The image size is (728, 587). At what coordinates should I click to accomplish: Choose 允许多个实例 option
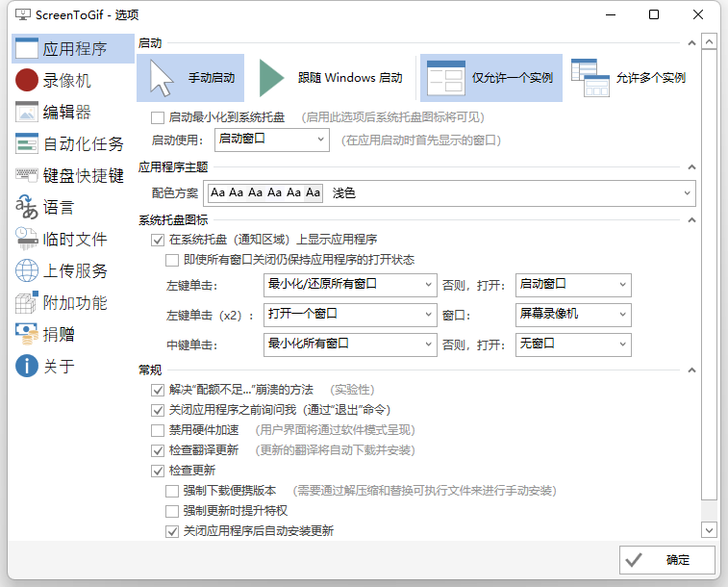point(629,78)
